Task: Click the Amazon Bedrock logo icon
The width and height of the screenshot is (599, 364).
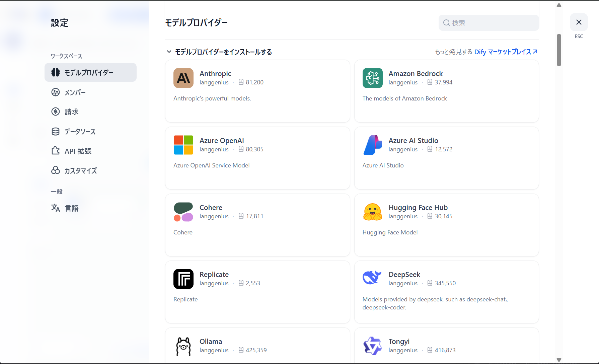Action: [372, 78]
